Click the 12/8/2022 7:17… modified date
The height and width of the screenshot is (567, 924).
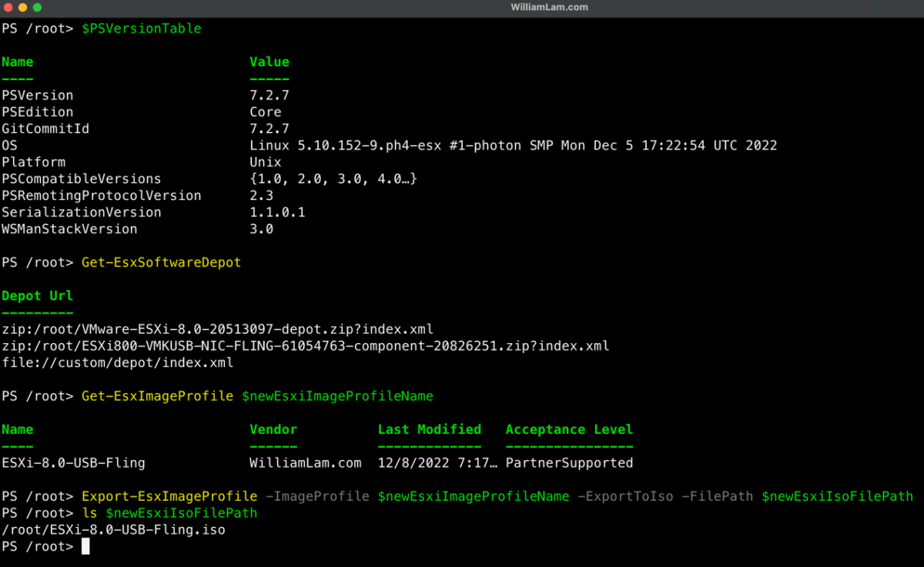tap(438, 463)
